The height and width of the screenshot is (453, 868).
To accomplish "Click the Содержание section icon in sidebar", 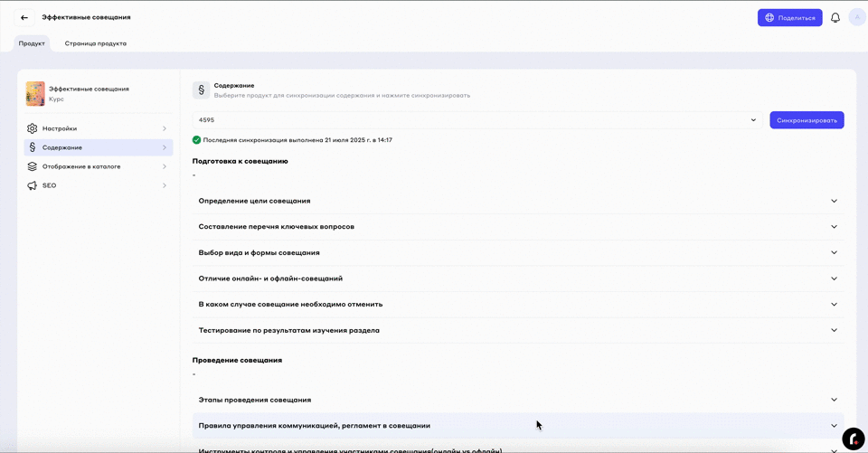I will (33, 147).
